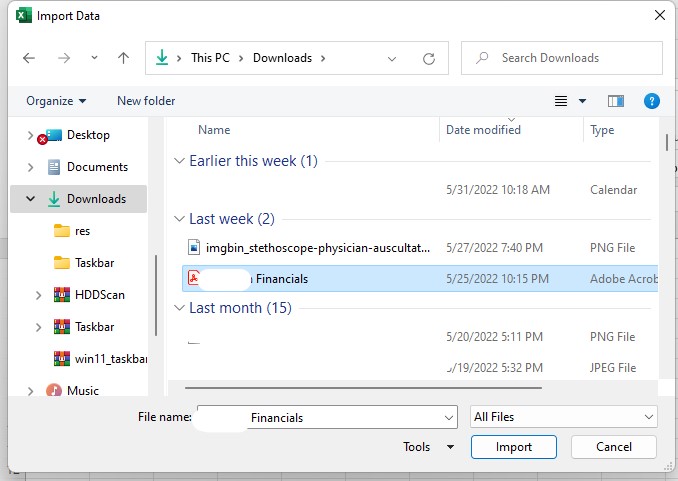Click the vertical scrollbar of file list
Image resolution: width=678 pixels, height=481 pixels.
click(667, 143)
